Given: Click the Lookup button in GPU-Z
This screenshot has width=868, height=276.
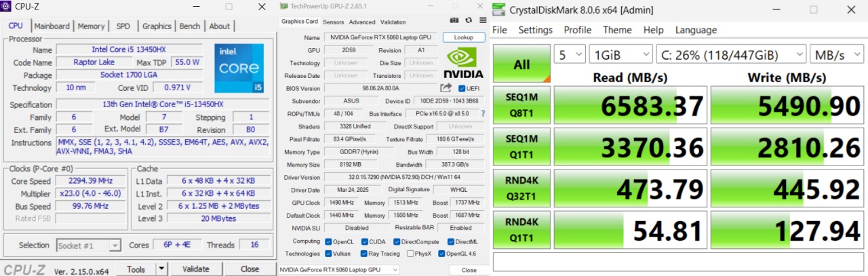Looking at the screenshot, I should click(x=464, y=37).
